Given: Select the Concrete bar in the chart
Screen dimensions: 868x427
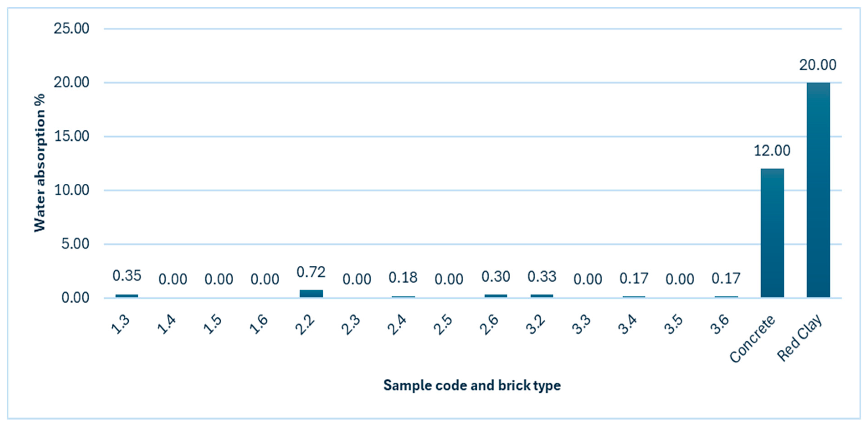Looking at the screenshot, I should coord(772,233).
